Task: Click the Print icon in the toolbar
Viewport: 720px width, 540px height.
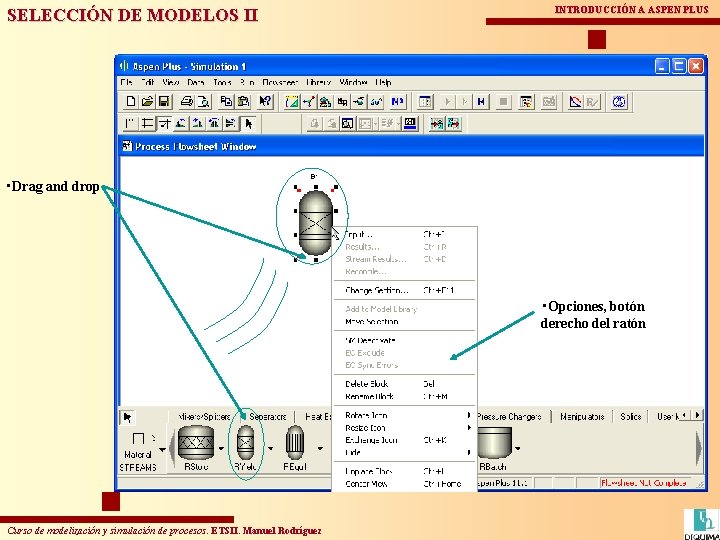Action: pos(186,101)
